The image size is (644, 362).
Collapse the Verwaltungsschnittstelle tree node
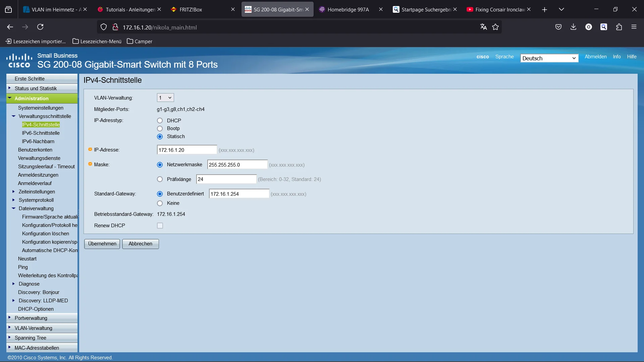coord(14,116)
